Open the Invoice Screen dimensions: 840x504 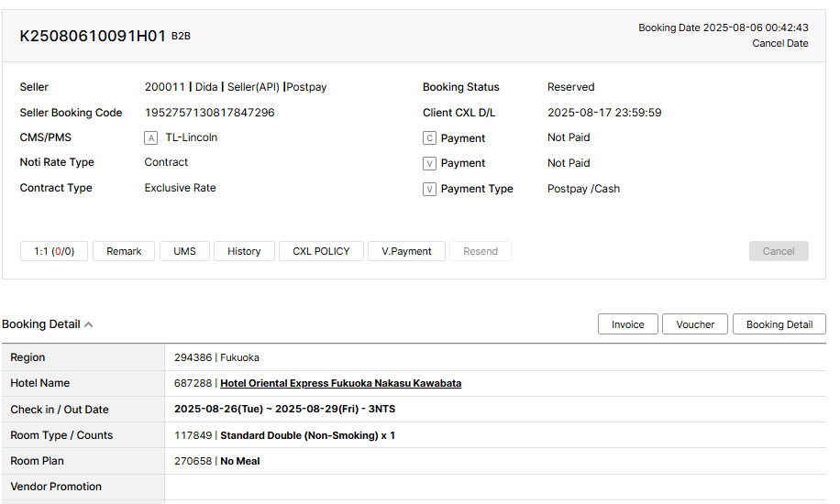pyautogui.click(x=627, y=324)
